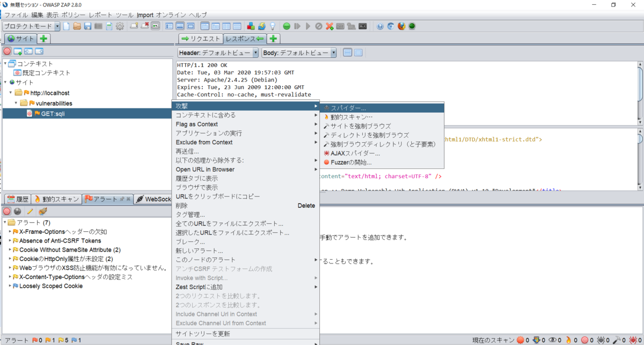Expand Cookie Without SameSite Attribute alert
The height and width of the screenshot is (345, 644).
(10, 250)
